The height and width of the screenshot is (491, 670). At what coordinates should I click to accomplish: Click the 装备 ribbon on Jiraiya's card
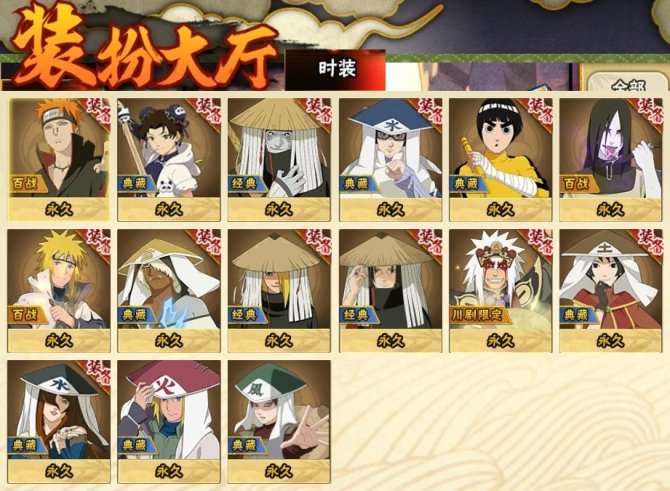539,242
